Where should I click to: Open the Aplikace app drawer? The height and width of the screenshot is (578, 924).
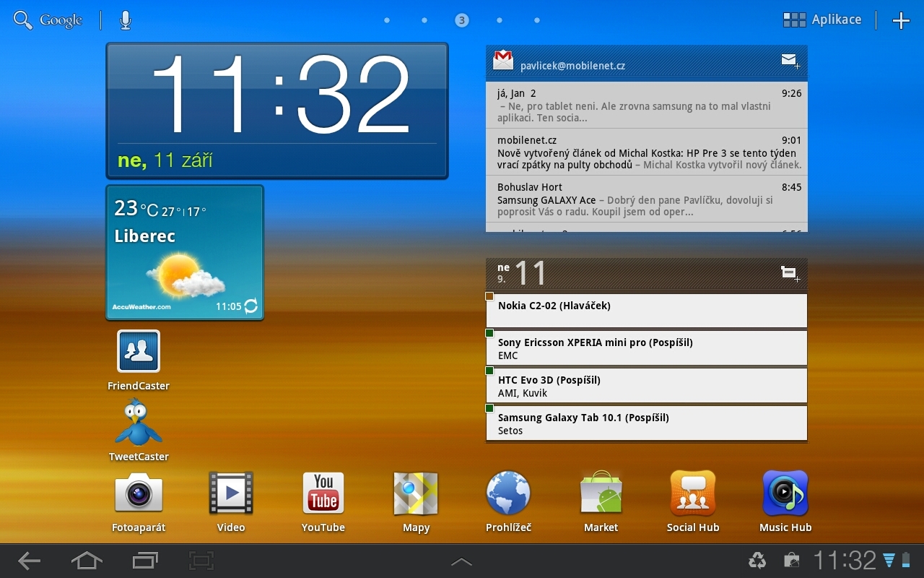coord(822,20)
